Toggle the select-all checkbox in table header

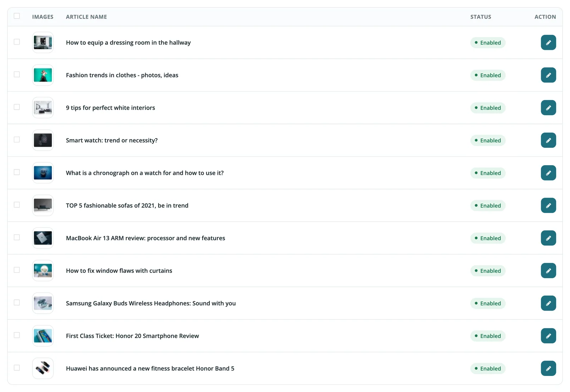pos(17,16)
